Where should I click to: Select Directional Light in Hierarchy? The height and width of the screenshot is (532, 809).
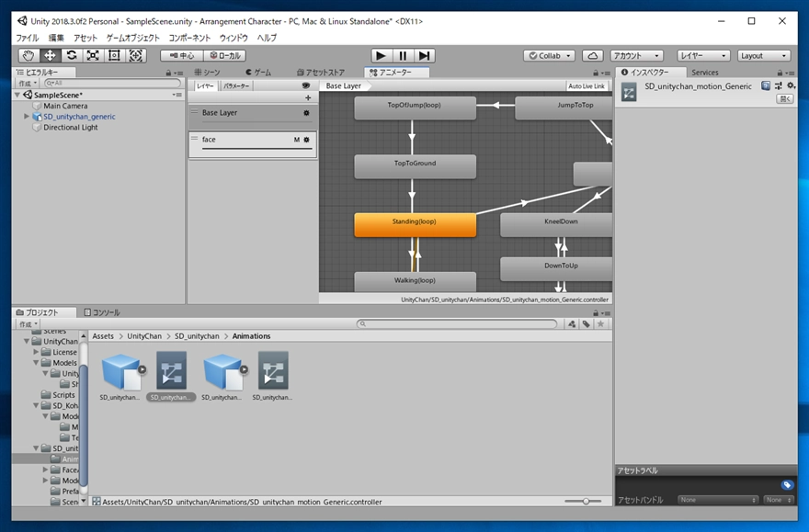pyautogui.click(x=70, y=128)
